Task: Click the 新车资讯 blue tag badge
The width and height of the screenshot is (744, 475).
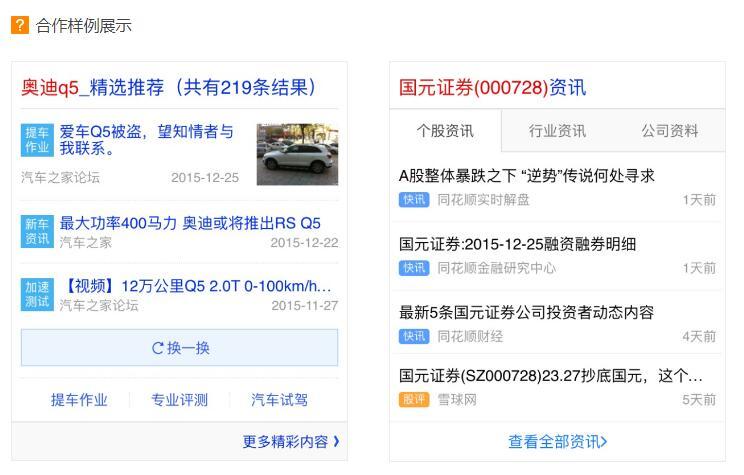Action: pyautogui.click(x=37, y=231)
